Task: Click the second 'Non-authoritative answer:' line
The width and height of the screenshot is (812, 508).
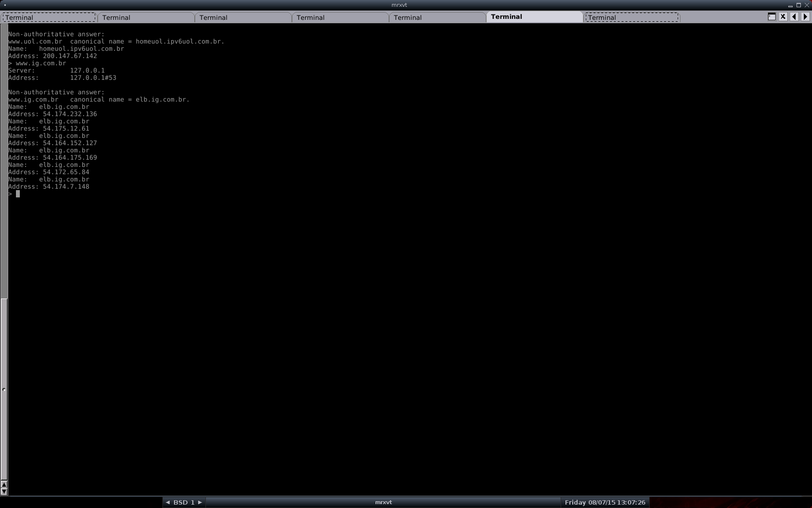Action: [x=57, y=92]
